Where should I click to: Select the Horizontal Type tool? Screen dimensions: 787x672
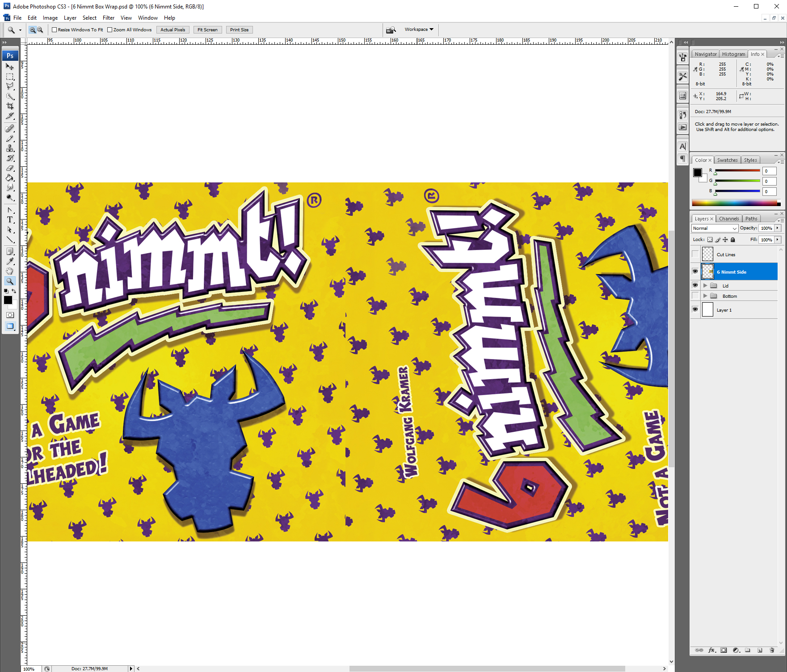[x=10, y=220]
